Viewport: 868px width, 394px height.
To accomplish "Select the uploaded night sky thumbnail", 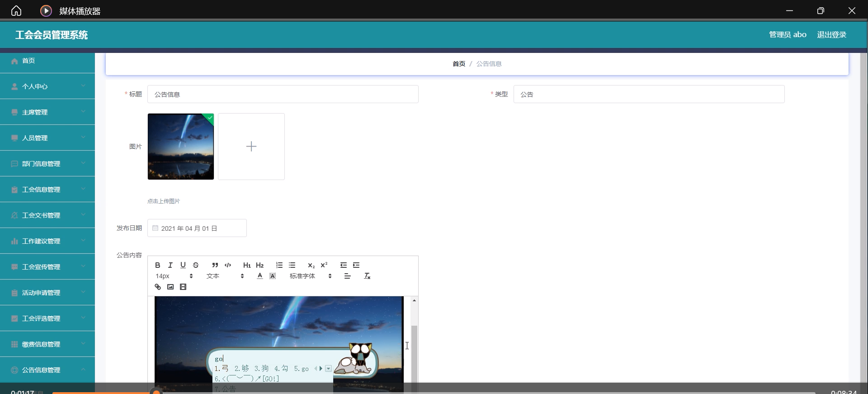I will [181, 147].
